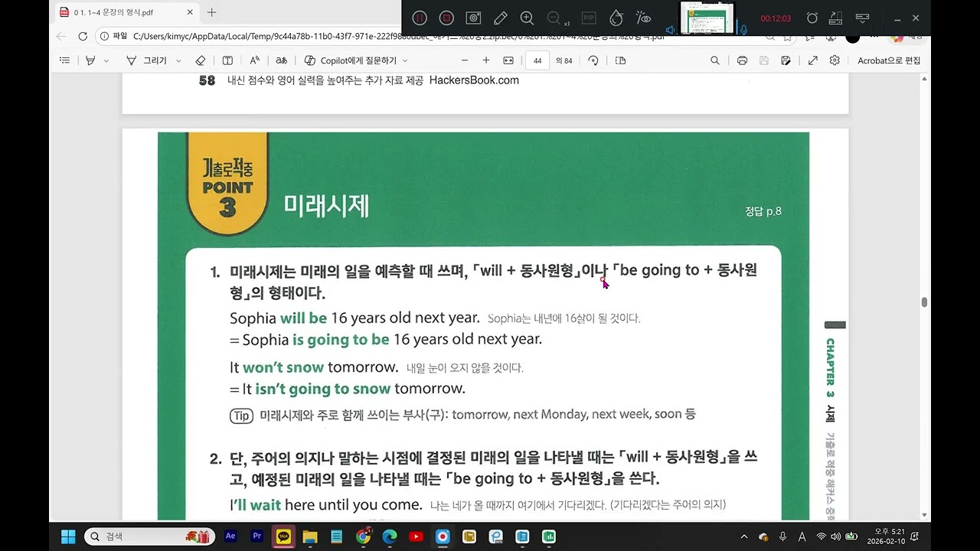Screen dimensions: 980x551
Task: Select the 그리기 draw tool
Action: tap(146, 60)
